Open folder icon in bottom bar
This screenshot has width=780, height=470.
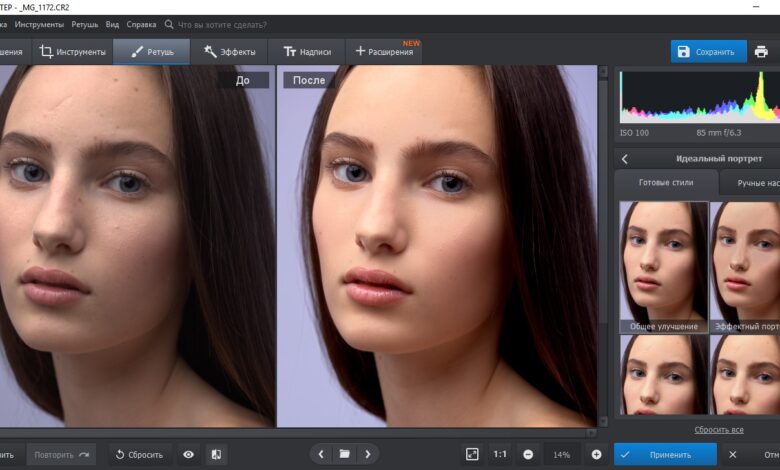click(344, 454)
